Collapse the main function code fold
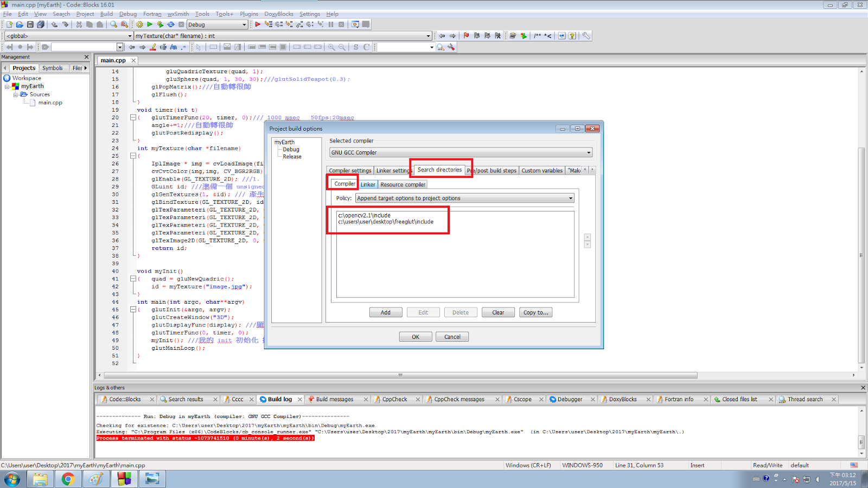 [133, 310]
